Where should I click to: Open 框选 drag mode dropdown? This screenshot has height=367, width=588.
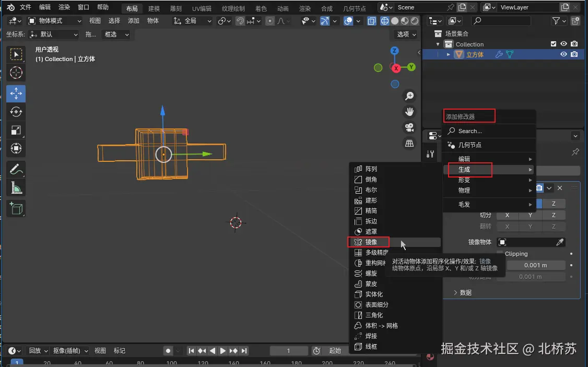point(116,34)
